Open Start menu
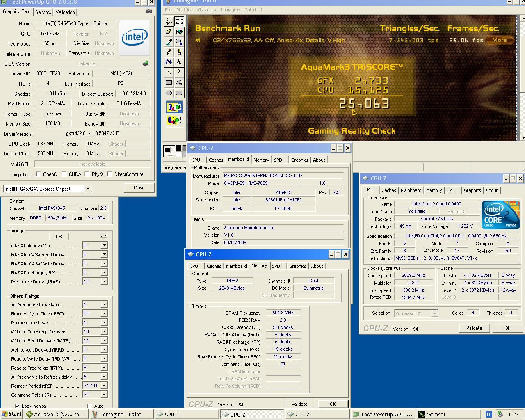Screen dimensions: 525x420 [x=11, y=414]
